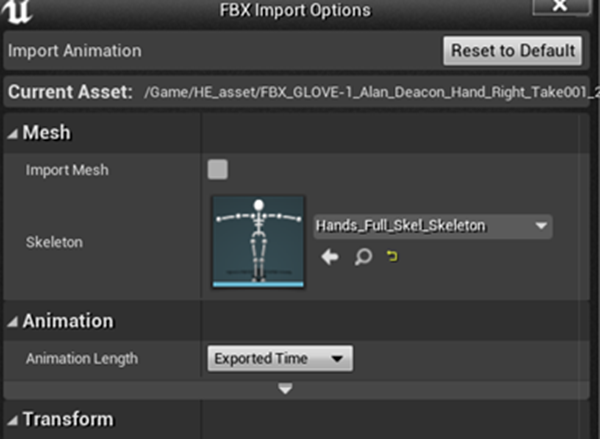The image size is (600, 439).
Task: Collapse the Mesh section
Action: 13,134
